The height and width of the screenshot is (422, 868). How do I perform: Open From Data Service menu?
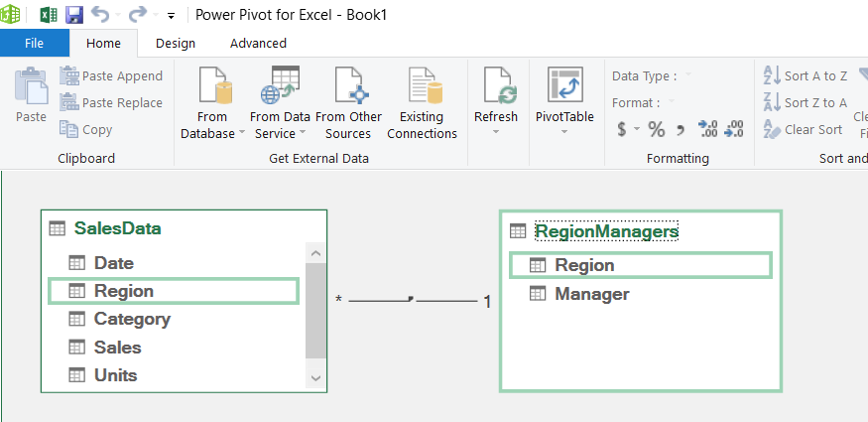[x=280, y=103]
